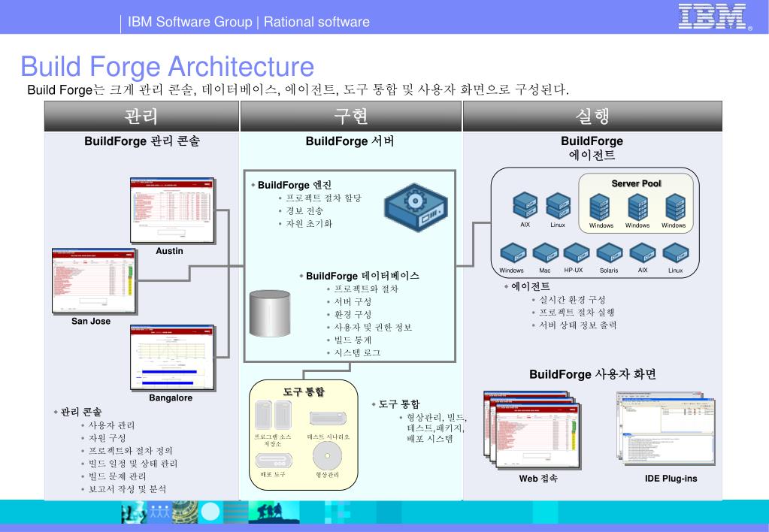Click the "Build Forge Architecture" slide title
769x532 pixels.
click(x=167, y=67)
